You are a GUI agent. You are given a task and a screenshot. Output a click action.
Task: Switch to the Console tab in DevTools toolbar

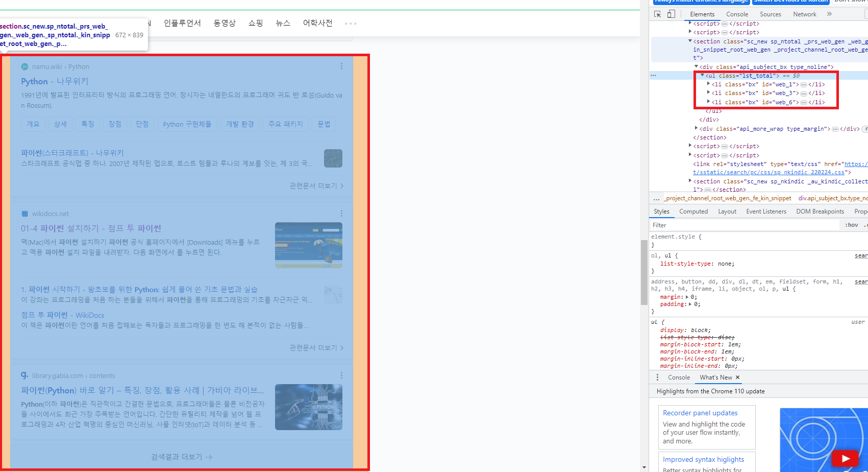coord(737,14)
